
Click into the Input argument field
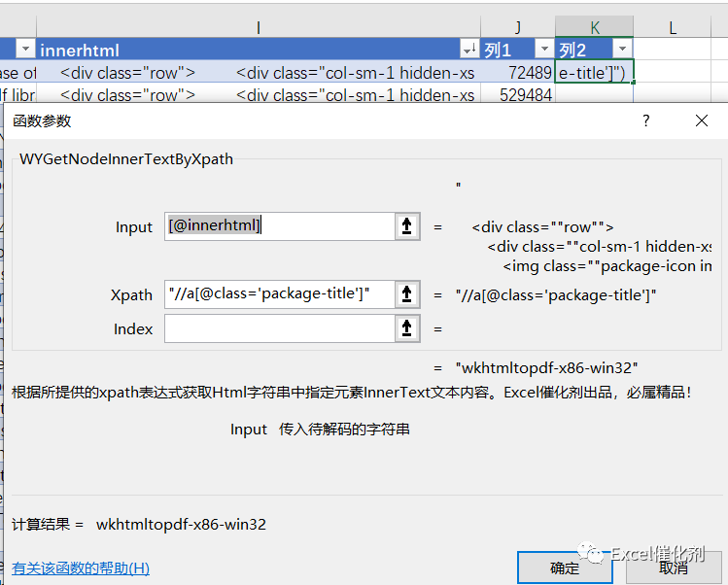[280, 226]
